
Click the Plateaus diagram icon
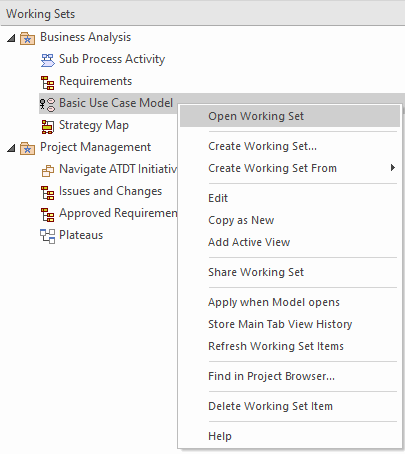pyautogui.click(x=47, y=236)
